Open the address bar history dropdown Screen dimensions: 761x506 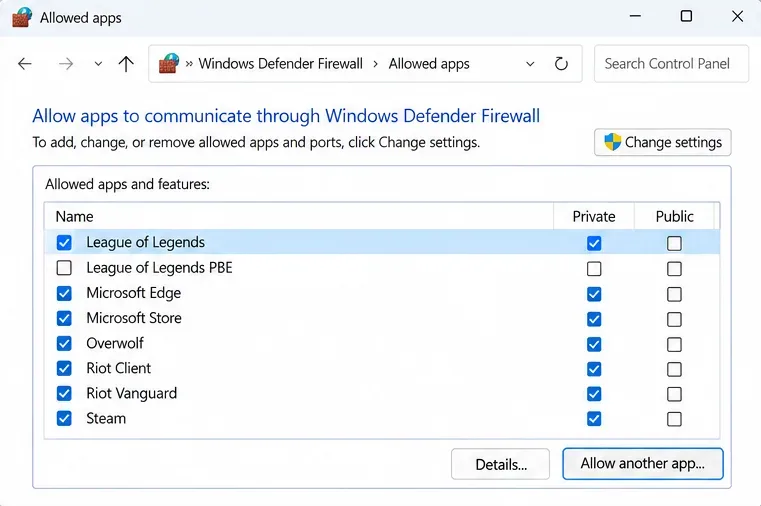[530, 64]
